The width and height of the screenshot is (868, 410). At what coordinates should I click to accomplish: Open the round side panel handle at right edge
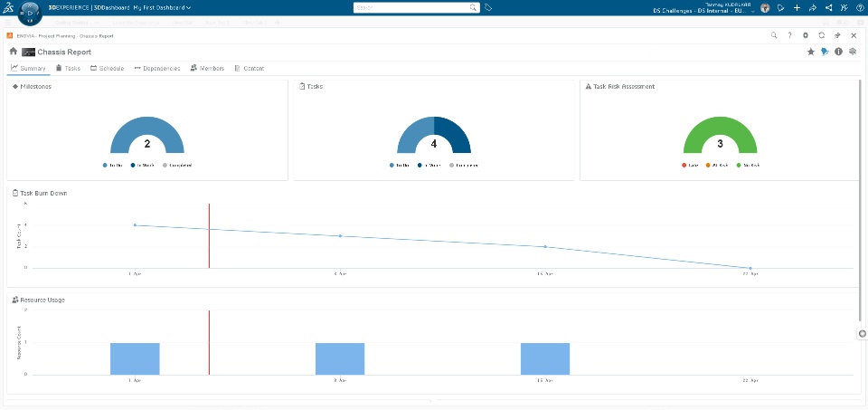pos(862,334)
